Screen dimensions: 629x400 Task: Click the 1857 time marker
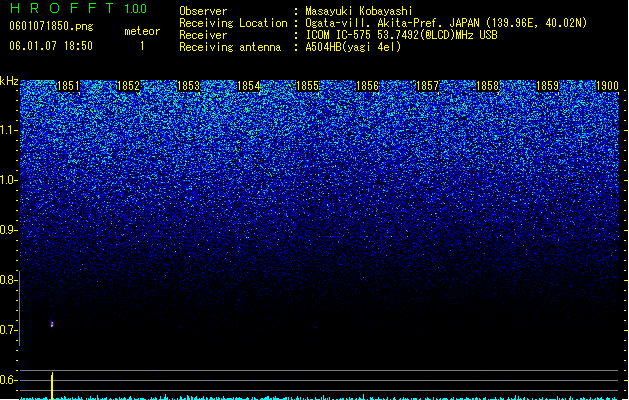pyautogui.click(x=428, y=86)
